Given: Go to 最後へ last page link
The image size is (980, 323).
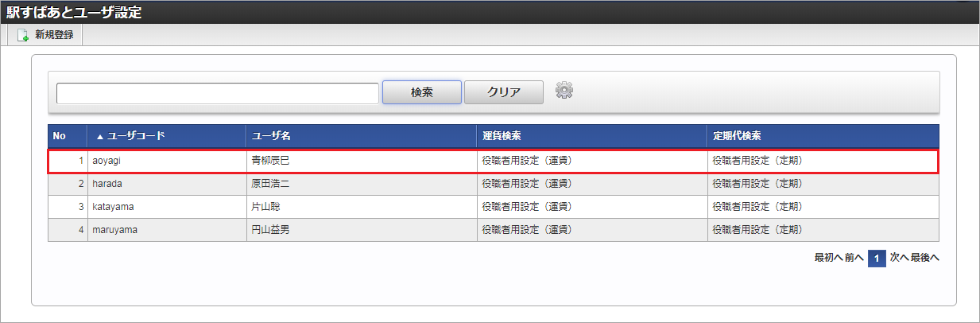Looking at the screenshot, I should (925, 259).
